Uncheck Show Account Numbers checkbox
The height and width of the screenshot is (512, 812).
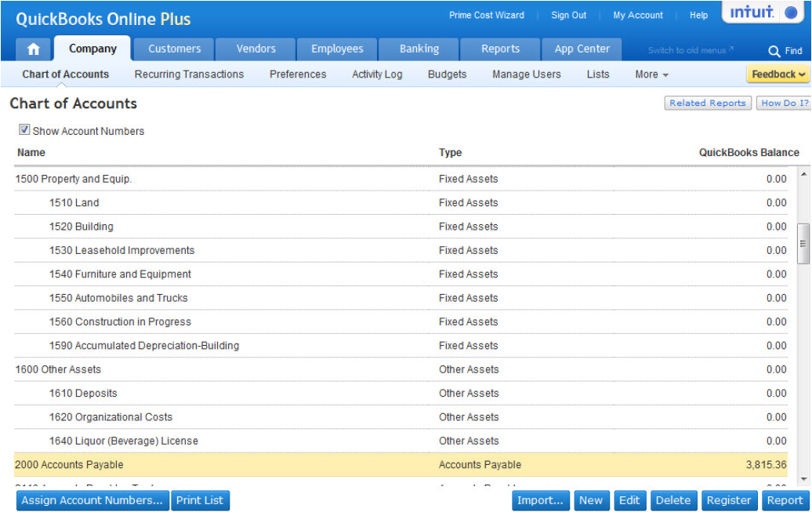point(24,129)
